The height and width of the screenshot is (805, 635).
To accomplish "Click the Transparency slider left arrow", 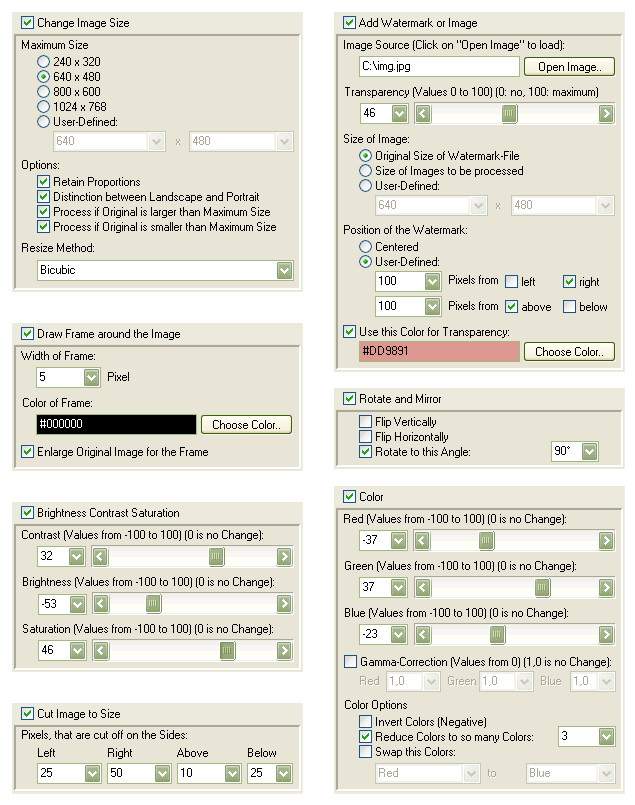I will [x=423, y=113].
